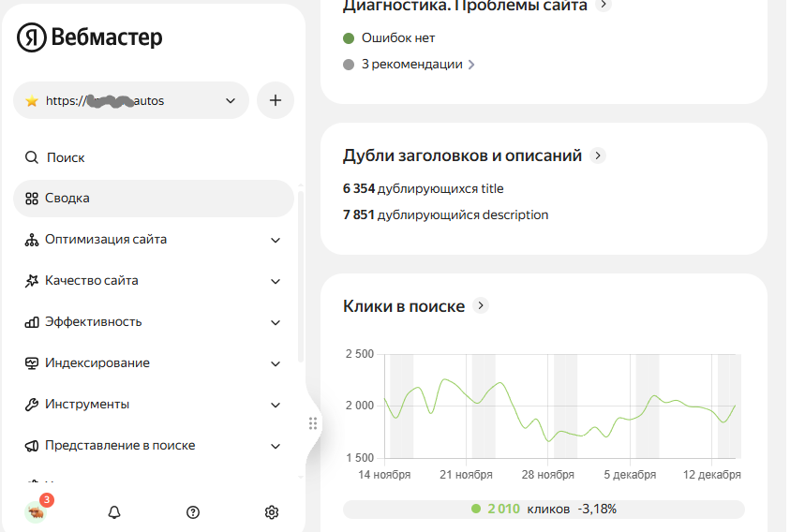Click 28 ноября axis label
790x532 pixels.
(x=547, y=475)
